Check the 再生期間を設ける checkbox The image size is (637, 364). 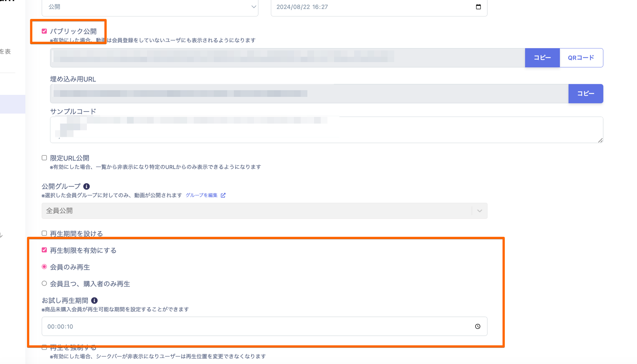pyautogui.click(x=44, y=233)
